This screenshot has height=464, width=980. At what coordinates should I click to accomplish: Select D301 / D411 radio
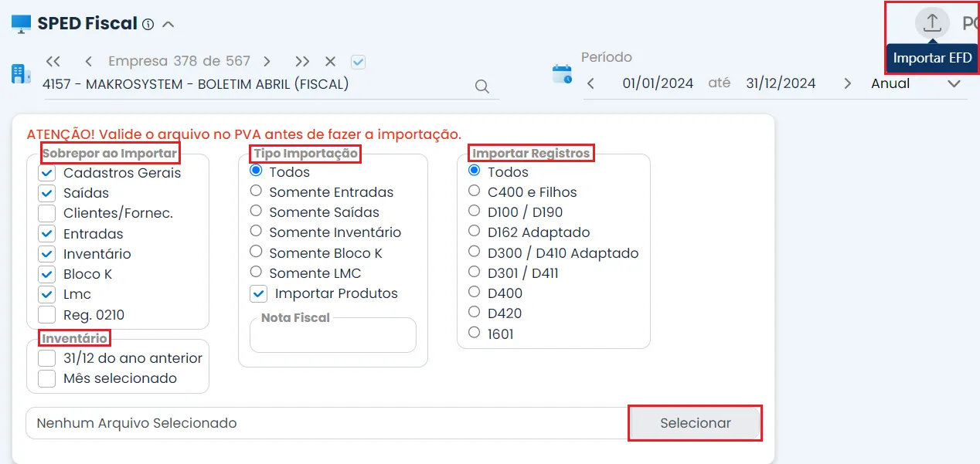pyautogui.click(x=475, y=272)
